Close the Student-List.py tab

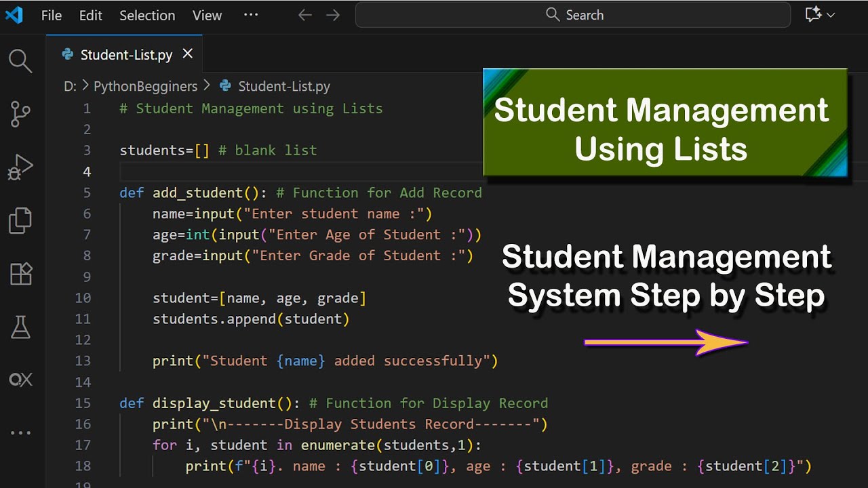pos(188,54)
